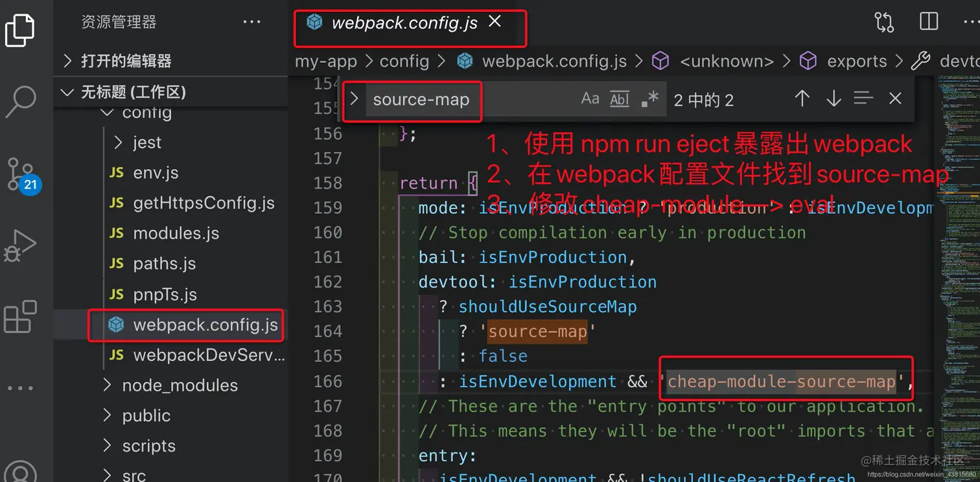Collapse the Untitled workspace section

point(170,92)
